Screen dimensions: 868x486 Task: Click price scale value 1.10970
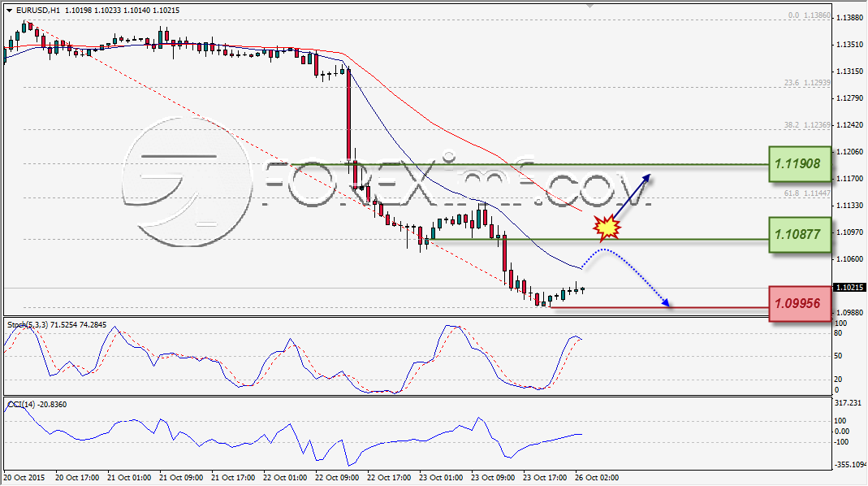pos(850,232)
